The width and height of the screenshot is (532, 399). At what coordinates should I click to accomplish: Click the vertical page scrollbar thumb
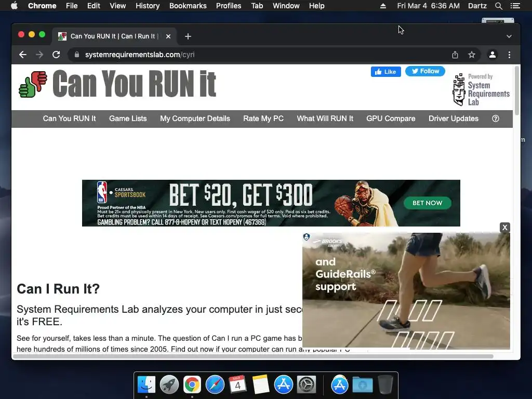[517, 90]
